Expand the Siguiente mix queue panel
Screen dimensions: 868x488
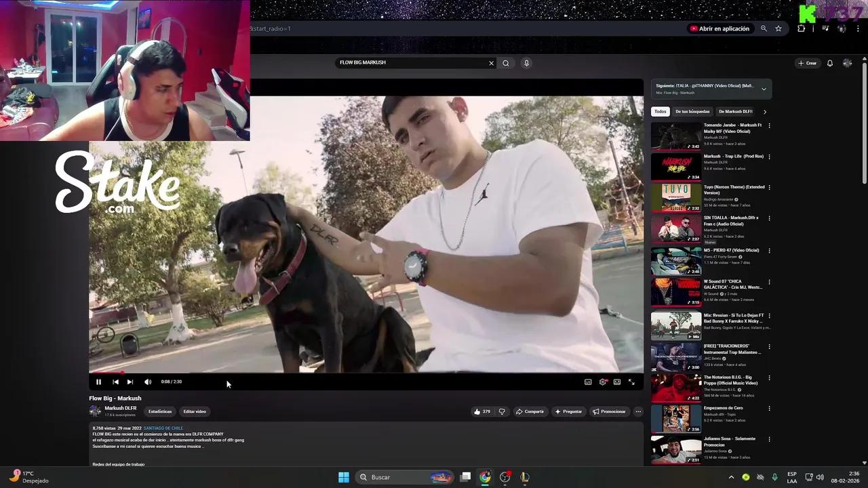click(764, 89)
